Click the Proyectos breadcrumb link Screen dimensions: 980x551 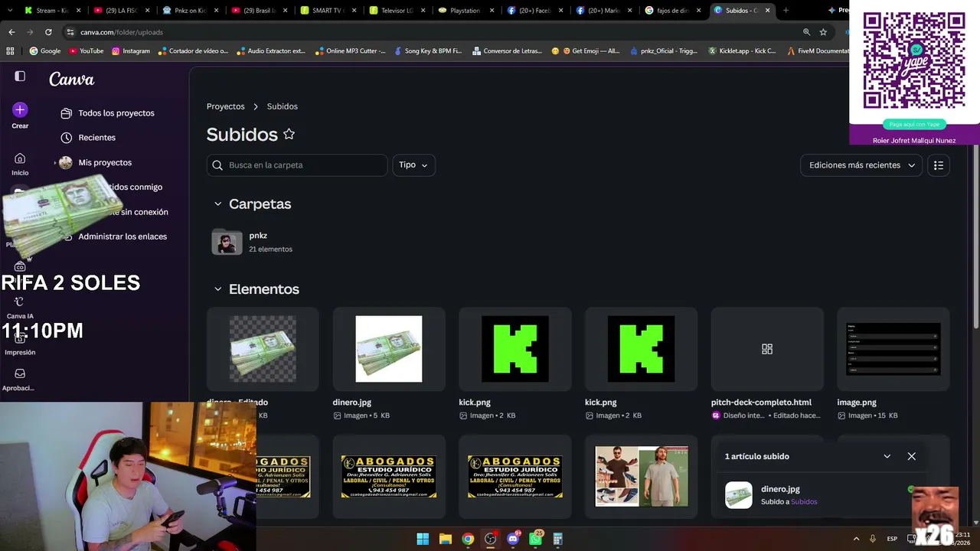[225, 106]
